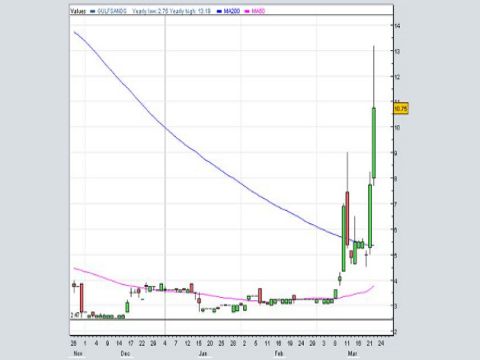The image size is (480, 360).
Task: Select the pink MA50 legend label
Action: point(258,11)
